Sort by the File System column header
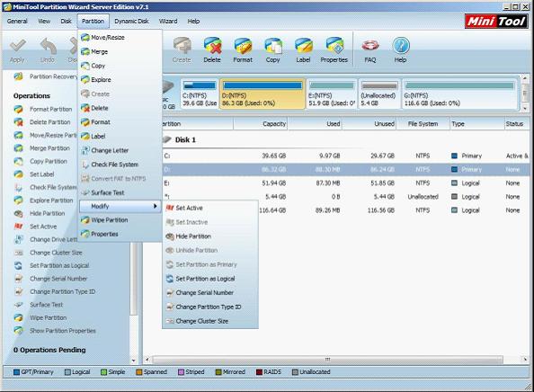 coord(423,124)
